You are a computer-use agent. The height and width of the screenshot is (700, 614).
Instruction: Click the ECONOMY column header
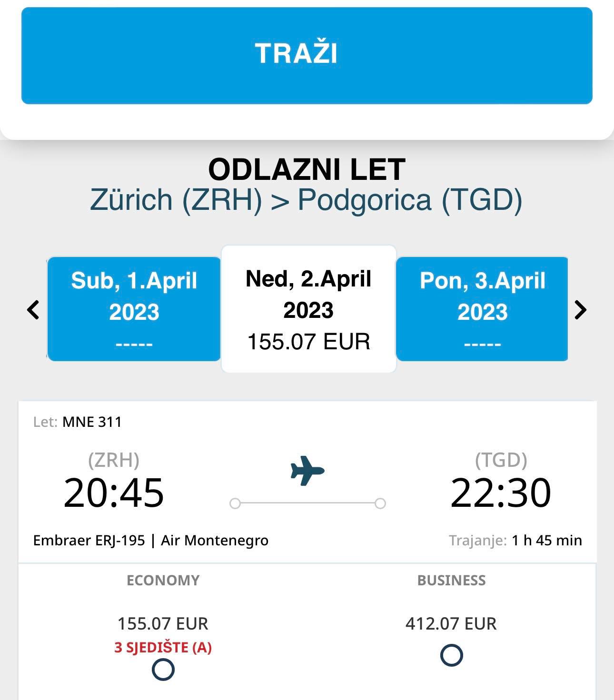pos(163,580)
